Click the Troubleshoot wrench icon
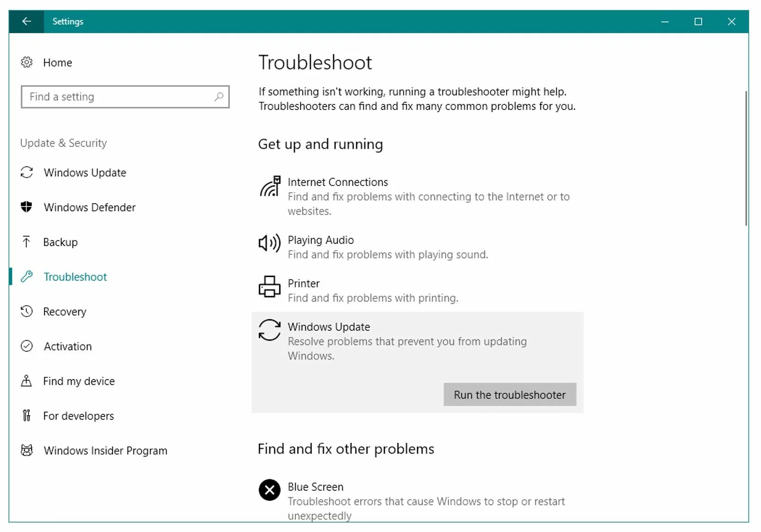761x532 pixels. point(27,277)
